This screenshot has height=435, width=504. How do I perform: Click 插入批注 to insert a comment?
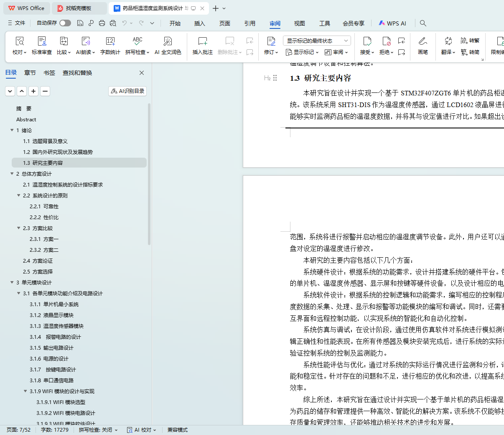(x=202, y=41)
